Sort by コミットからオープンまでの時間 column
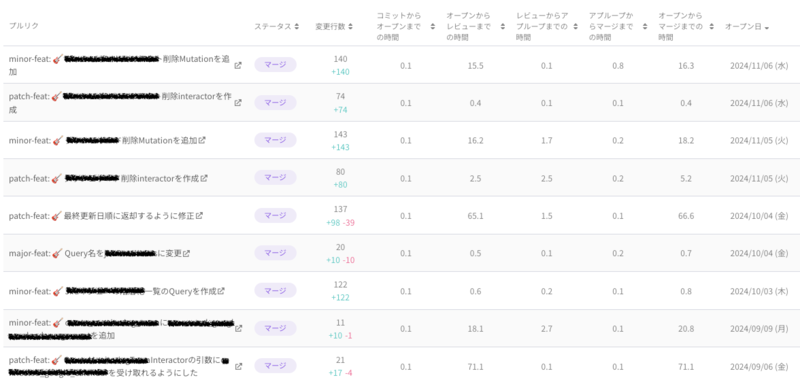This screenshot has width=800, height=384. [x=433, y=27]
